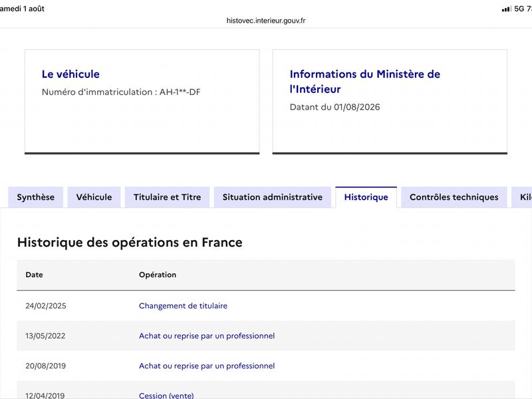Viewport: 532px width, 399px height.
Task: Open the 20/08/2019 Achat ou reprise link
Action: [x=207, y=366]
